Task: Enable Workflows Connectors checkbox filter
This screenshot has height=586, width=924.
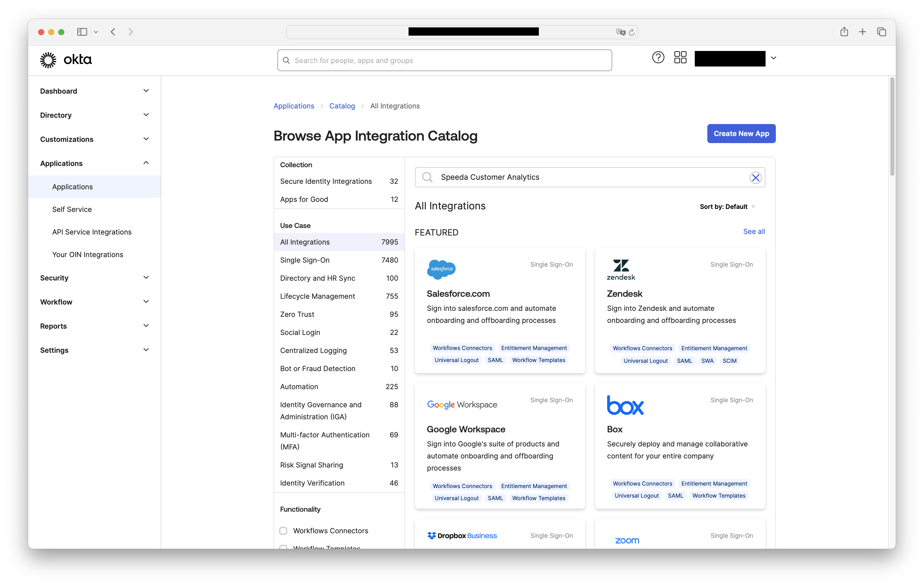Action: [x=283, y=531]
